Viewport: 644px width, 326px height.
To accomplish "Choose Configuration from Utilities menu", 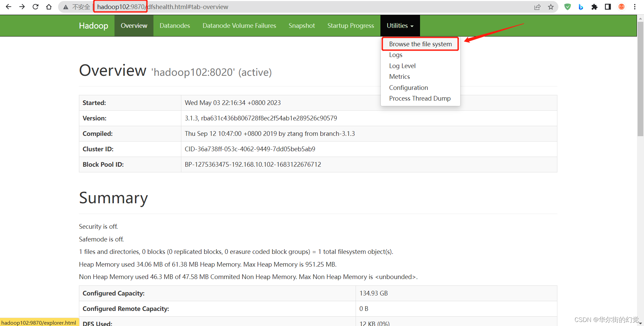I will 420,88.
